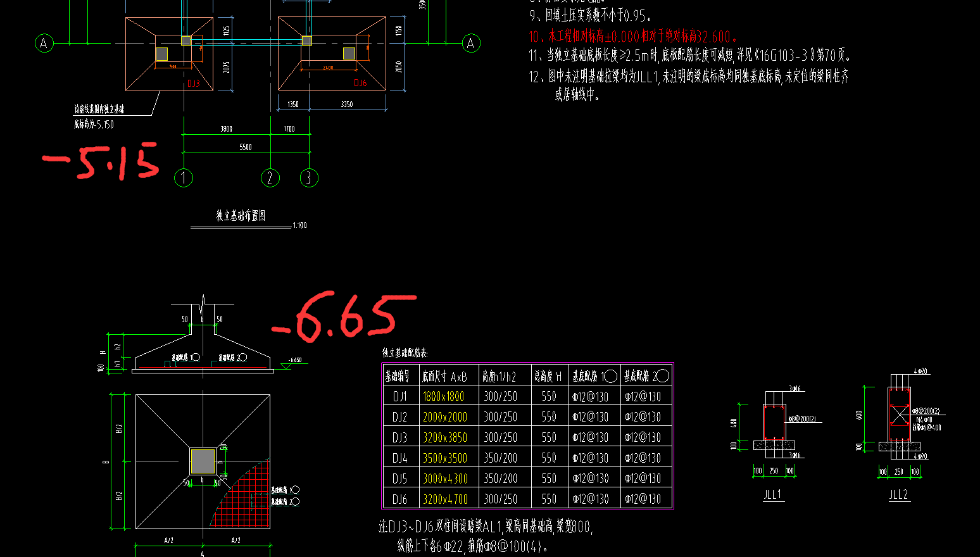Click 350/200 in the DJ4 row
This screenshot has width=980, height=557.
(501, 458)
